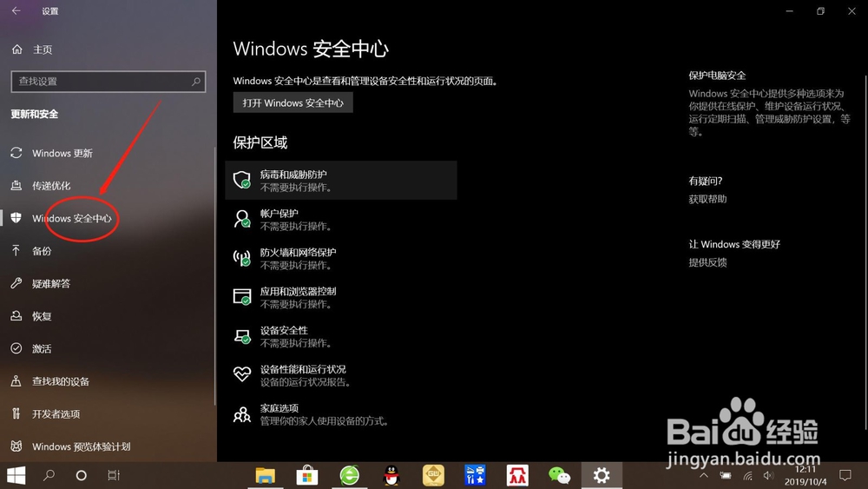This screenshot has width=868, height=489.
Task: Open 家庭选项 entry
Action: pyautogui.click(x=341, y=414)
